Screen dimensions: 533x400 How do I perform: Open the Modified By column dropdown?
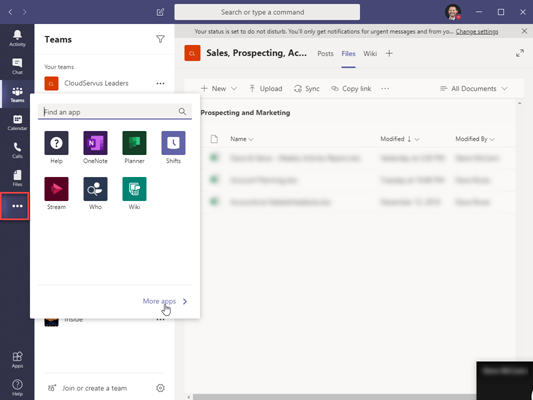[x=475, y=139]
